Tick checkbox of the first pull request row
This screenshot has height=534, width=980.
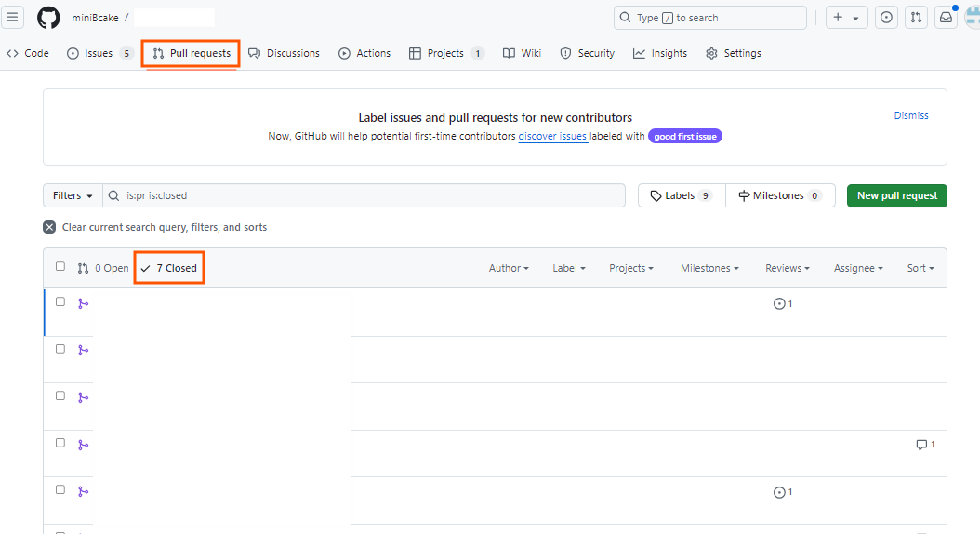60,301
